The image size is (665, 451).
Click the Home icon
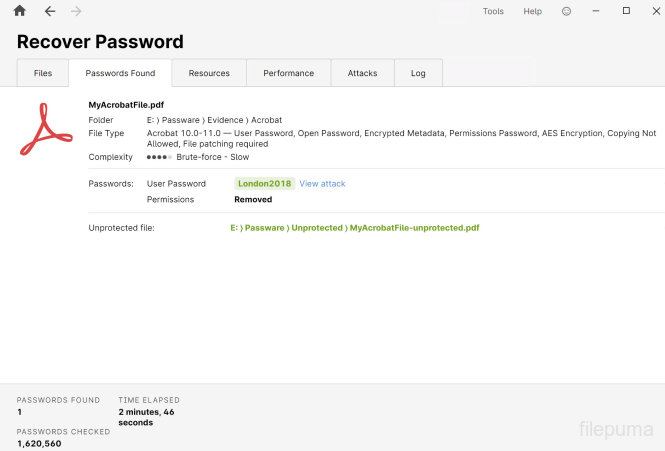coord(19,11)
